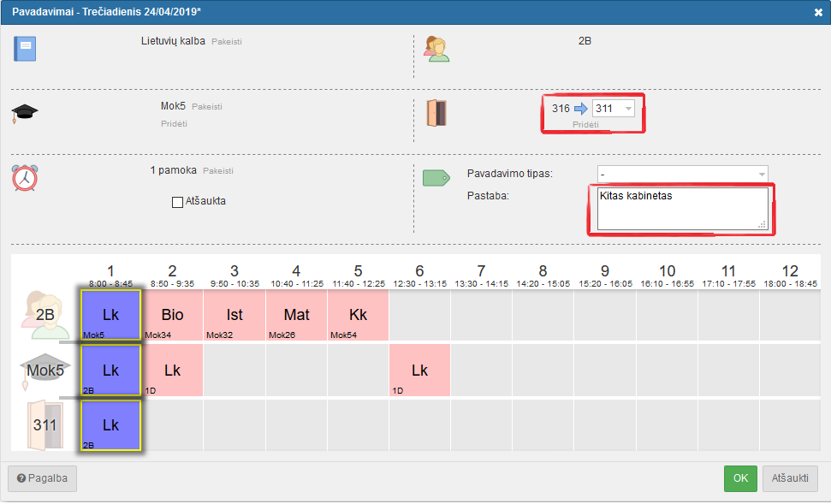Click the green tag icon
Viewport: 831px width, 504px height.
pos(436,178)
